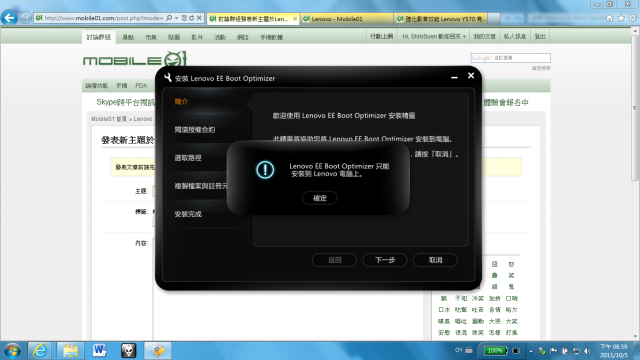
Task: Click the Mobile01 logo
Action: tap(135, 60)
